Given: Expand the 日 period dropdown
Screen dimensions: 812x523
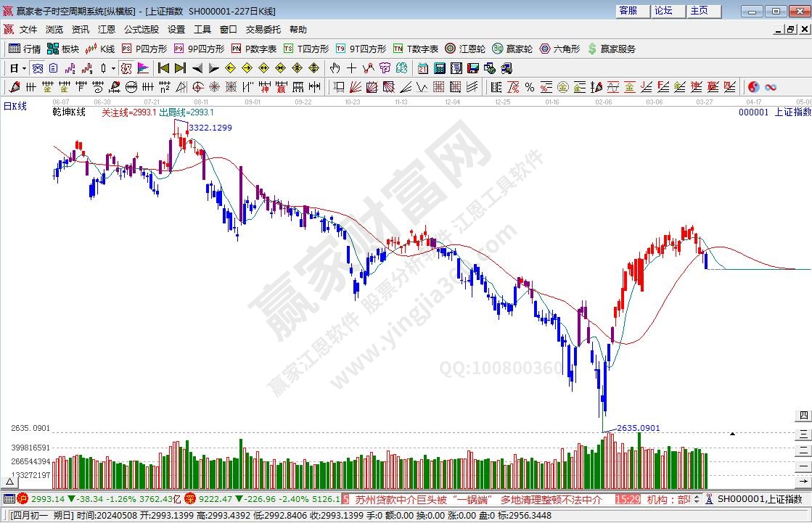Looking at the screenshot, I should click(17, 68).
